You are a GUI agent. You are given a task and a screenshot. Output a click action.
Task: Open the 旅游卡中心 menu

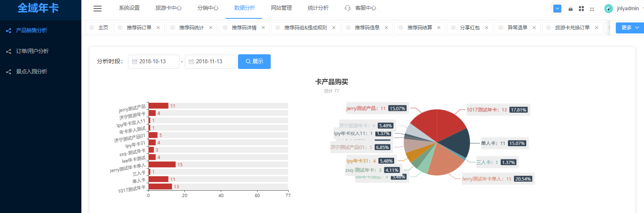(168, 8)
